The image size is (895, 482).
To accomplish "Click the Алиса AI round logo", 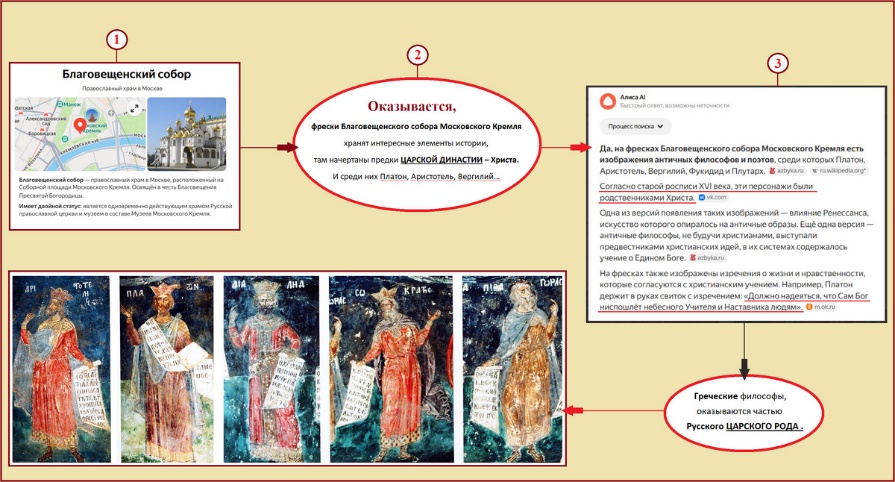I will pyautogui.click(x=608, y=101).
